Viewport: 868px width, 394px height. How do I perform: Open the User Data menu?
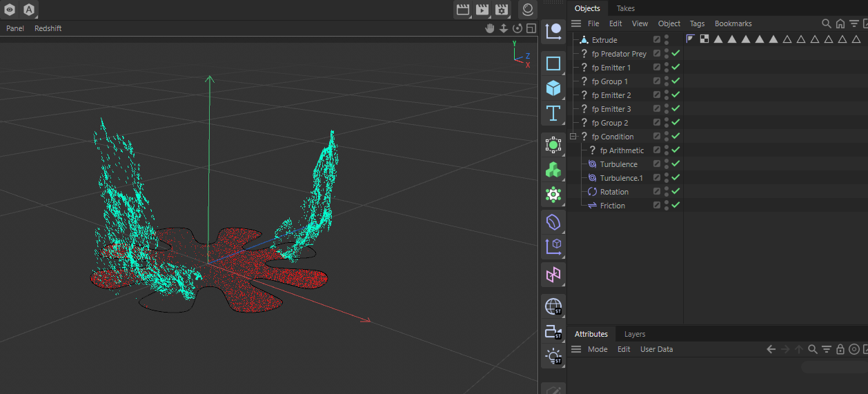[x=657, y=349]
